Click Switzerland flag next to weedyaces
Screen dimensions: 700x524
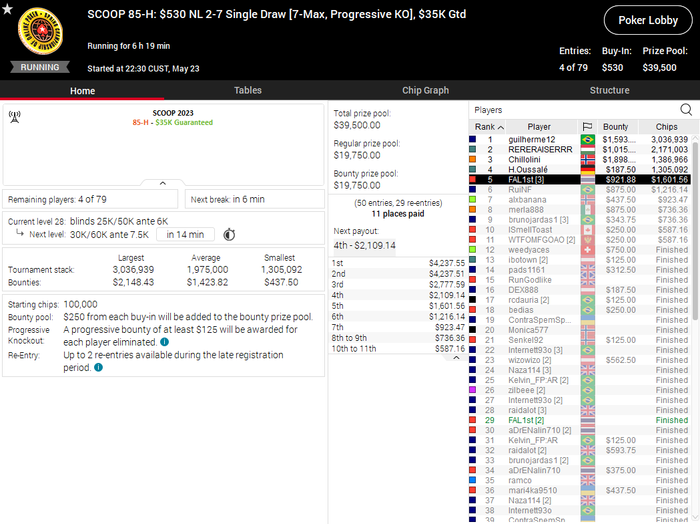coord(588,250)
